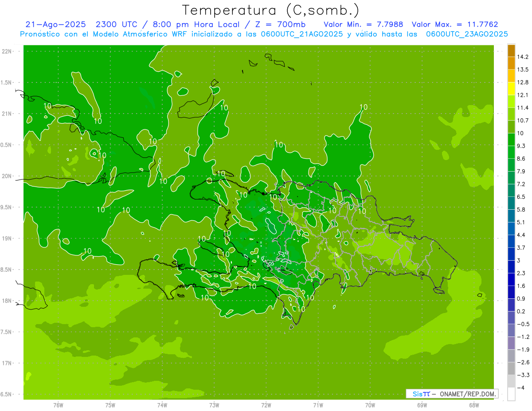This screenshot has height=411, width=532.
Task: Click the "74W" longitude label
Action: [162, 405]
